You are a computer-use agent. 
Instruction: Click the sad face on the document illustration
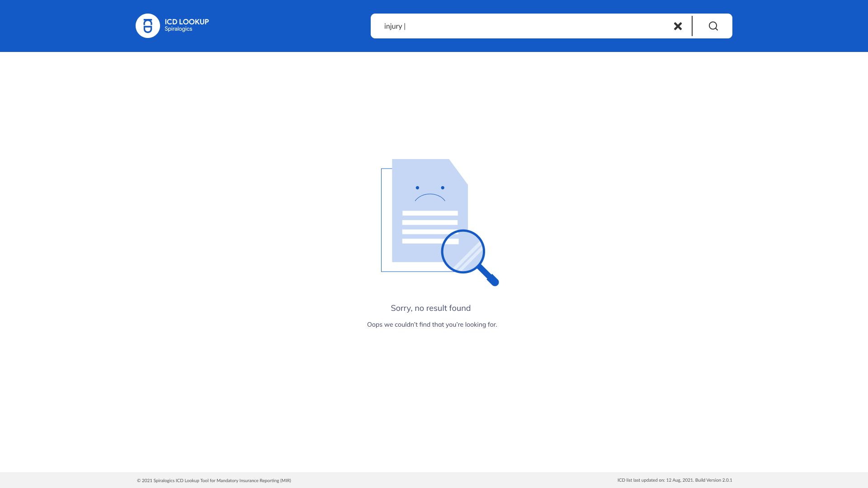click(x=429, y=193)
